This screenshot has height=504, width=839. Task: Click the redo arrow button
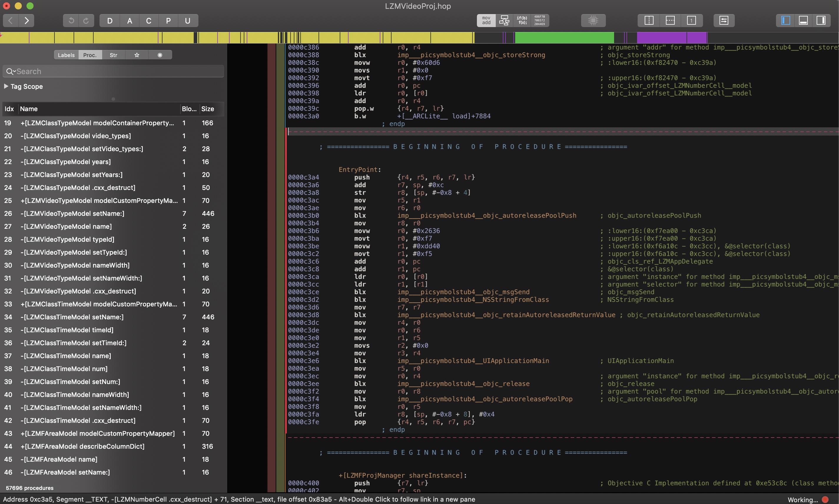point(86,21)
